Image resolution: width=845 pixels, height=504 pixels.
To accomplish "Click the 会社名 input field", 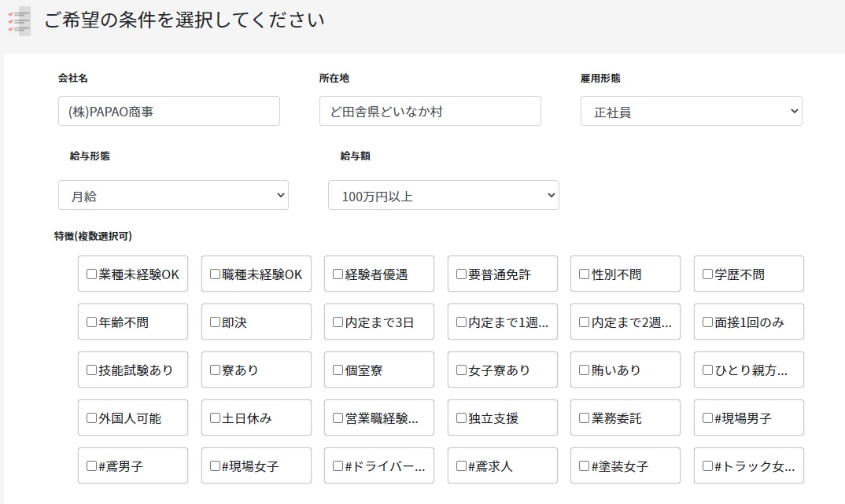I will tap(168, 112).
